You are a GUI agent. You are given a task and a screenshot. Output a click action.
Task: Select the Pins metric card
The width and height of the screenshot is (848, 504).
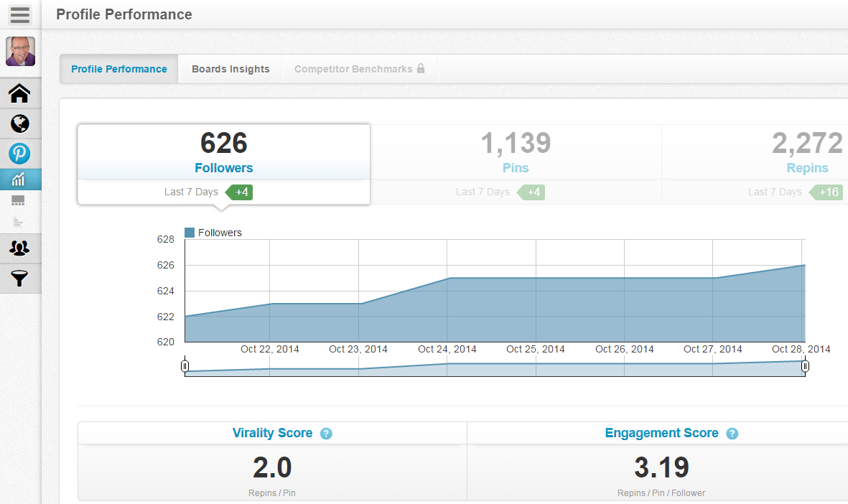516,164
